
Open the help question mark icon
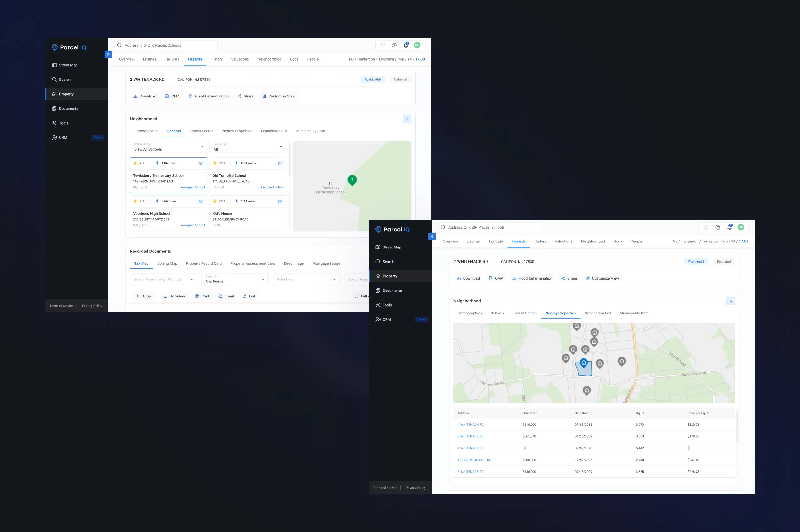pos(394,45)
